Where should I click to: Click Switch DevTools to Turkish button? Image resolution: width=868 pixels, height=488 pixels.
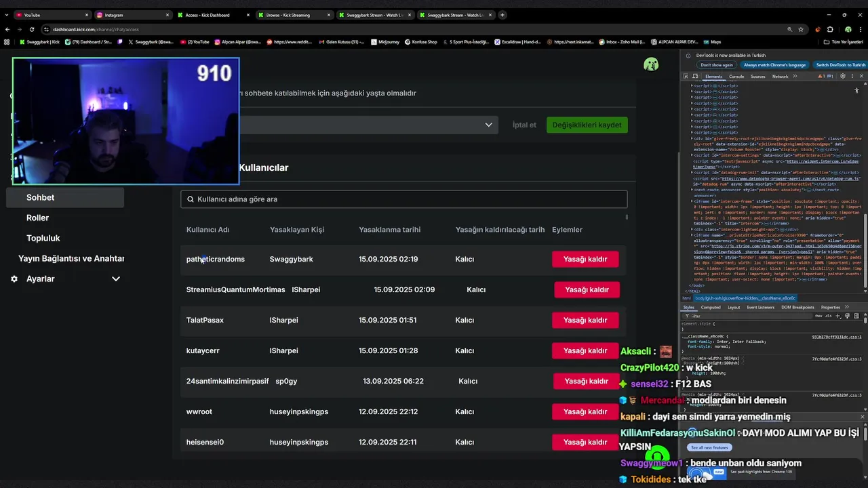click(x=840, y=65)
